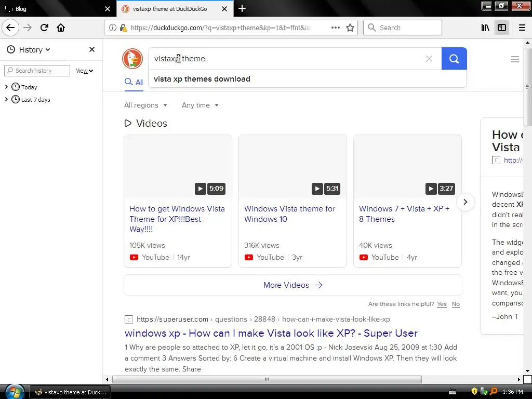Click the 1:36 PM taskbar clock
Image resolution: width=532 pixels, height=399 pixels.
tap(512, 392)
